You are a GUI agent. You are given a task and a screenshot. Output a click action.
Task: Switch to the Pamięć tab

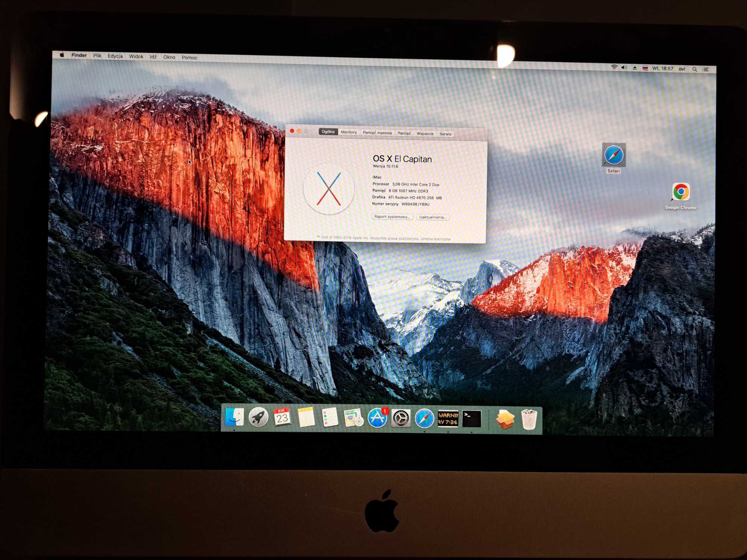(x=404, y=133)
